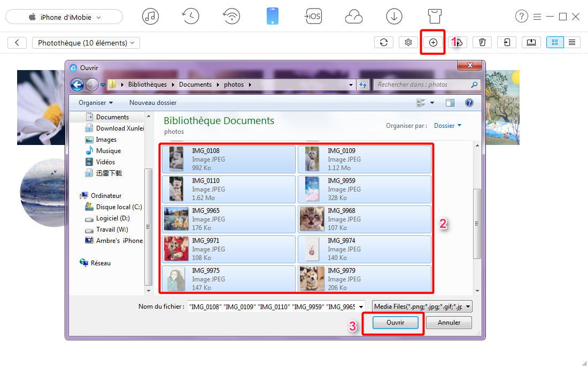
Task: Open the Media Files type filter dropdown
Action: coord(422,307)
